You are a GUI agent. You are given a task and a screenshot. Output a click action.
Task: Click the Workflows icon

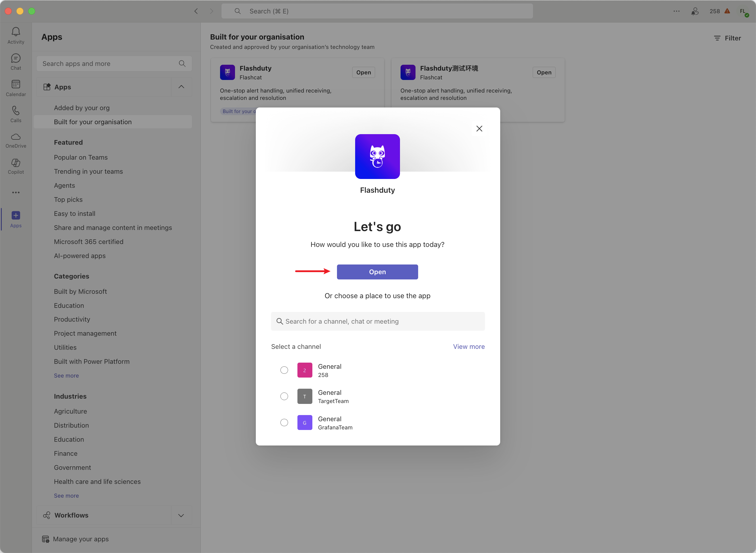47,516
